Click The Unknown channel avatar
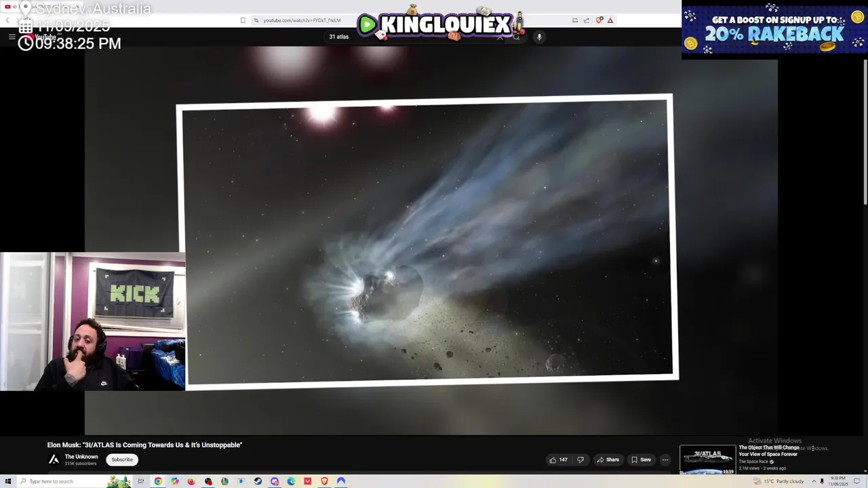The height and width of the screenshot is (488, 868). pos(54,460)
